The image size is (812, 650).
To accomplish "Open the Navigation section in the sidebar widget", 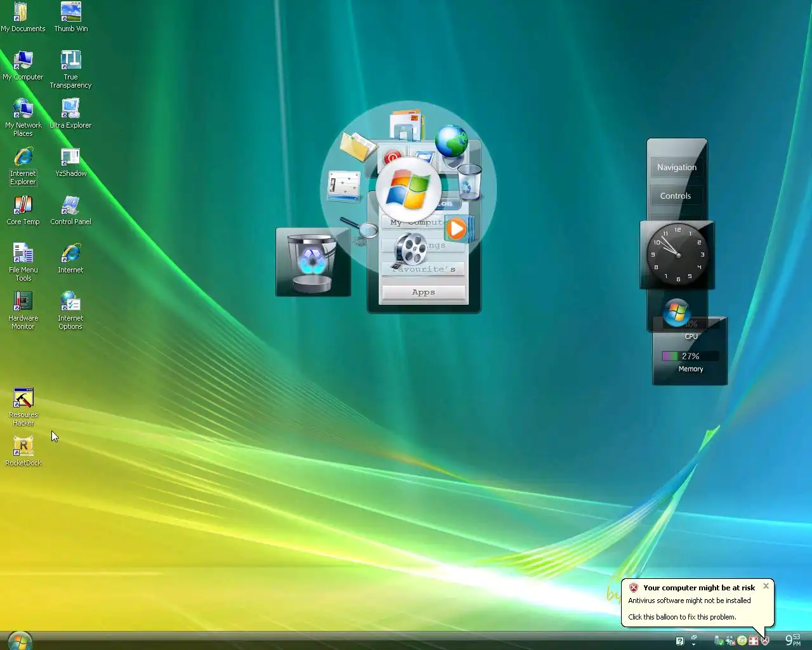I will pos(677,168).
